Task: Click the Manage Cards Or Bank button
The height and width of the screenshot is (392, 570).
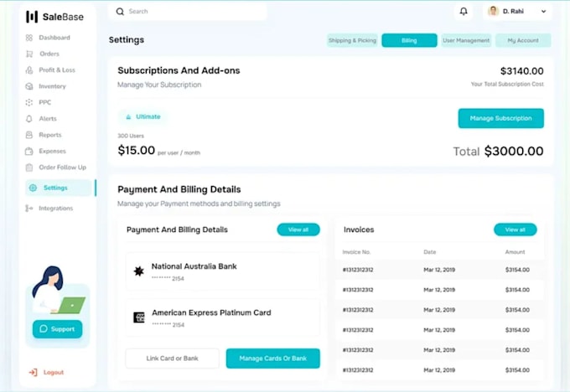Action: (x=273, y=358)
